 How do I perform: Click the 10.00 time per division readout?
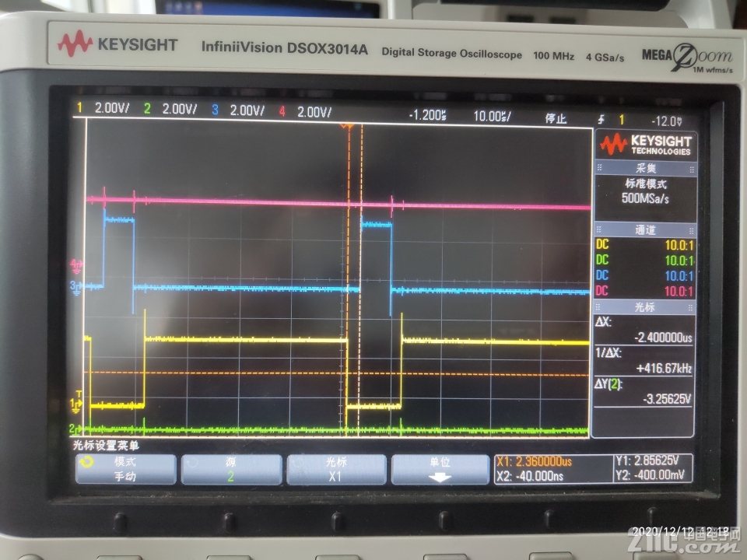coord(492,116)
